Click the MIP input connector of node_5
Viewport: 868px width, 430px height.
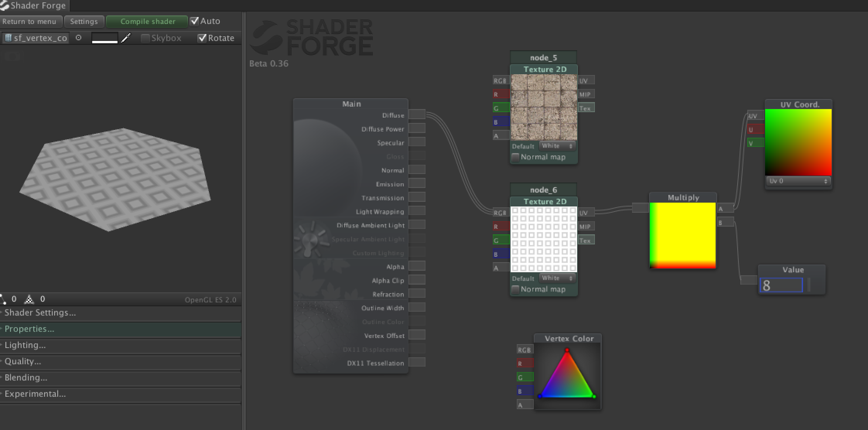586,94
